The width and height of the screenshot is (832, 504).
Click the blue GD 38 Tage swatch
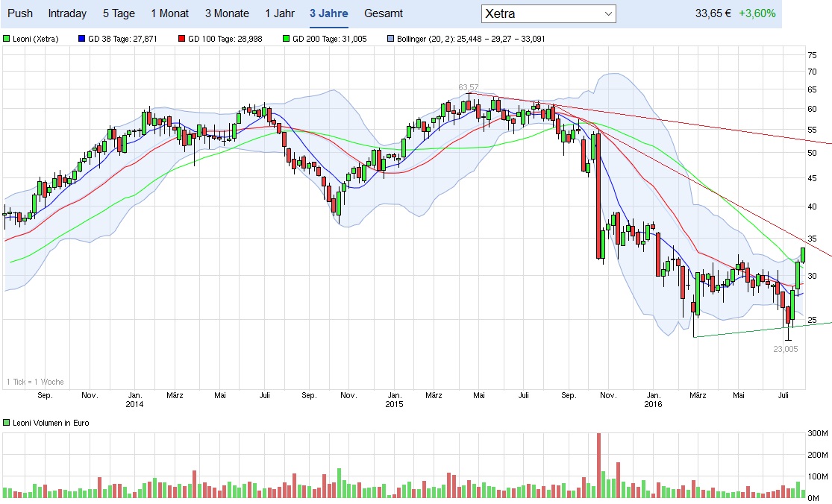tap(82, 38)
